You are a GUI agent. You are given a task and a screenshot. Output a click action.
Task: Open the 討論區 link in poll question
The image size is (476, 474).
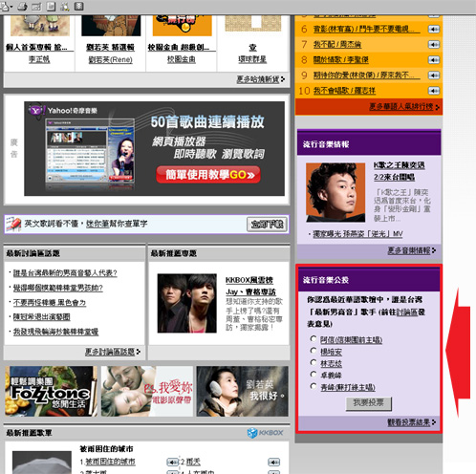pos(407,312)
